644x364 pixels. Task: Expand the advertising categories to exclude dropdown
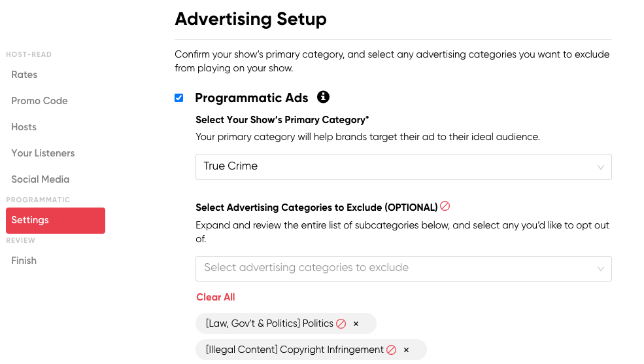403,268
